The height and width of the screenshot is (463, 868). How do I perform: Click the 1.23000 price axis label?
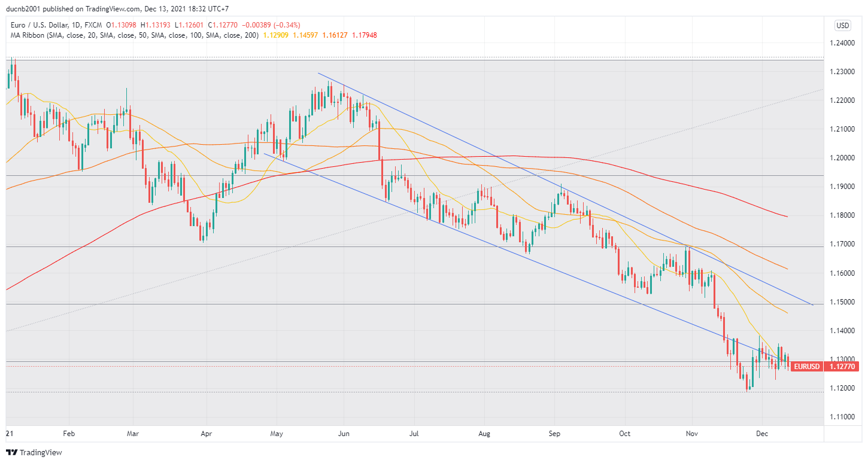[x=843, y=72]
